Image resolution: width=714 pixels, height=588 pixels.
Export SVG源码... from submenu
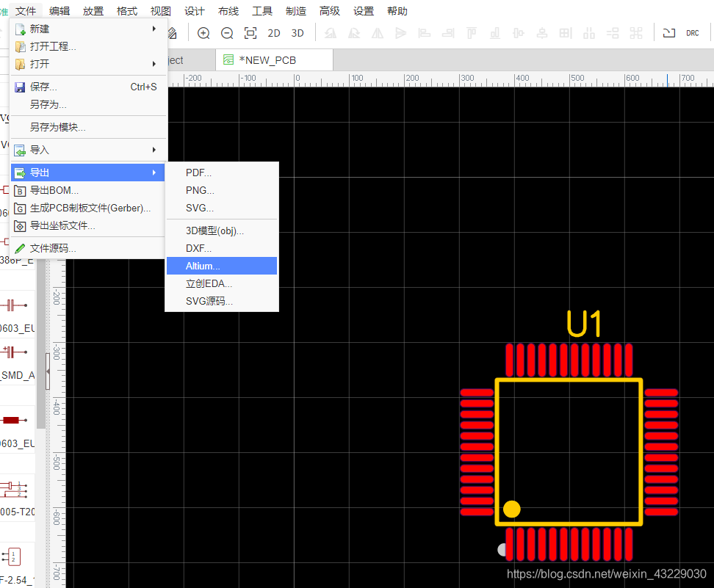(x=222, y=301)
